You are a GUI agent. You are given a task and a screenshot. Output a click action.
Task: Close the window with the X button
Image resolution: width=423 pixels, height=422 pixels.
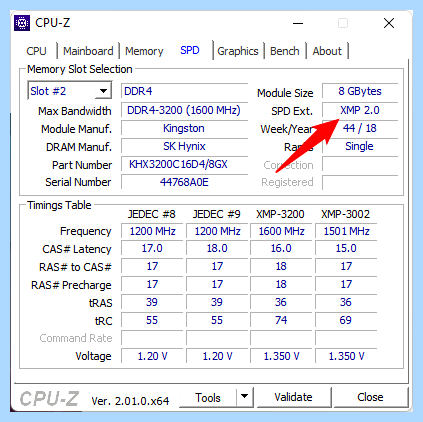pyautogui.click(x=389, y=23)
